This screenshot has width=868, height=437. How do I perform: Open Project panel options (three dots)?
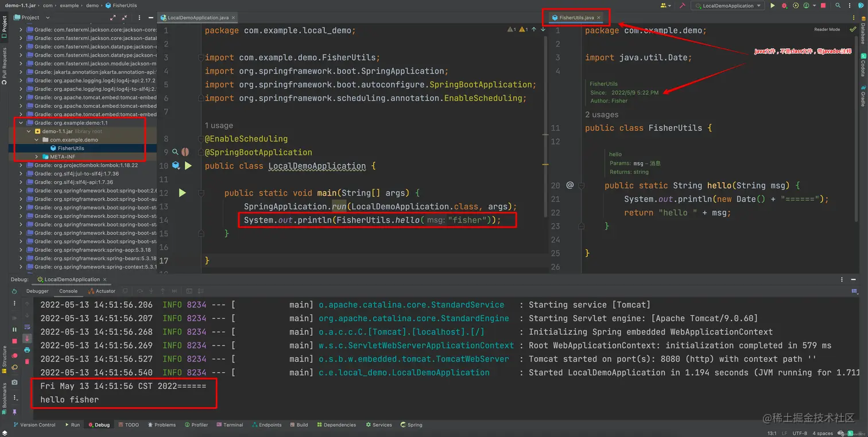click(x=139, y=18)
